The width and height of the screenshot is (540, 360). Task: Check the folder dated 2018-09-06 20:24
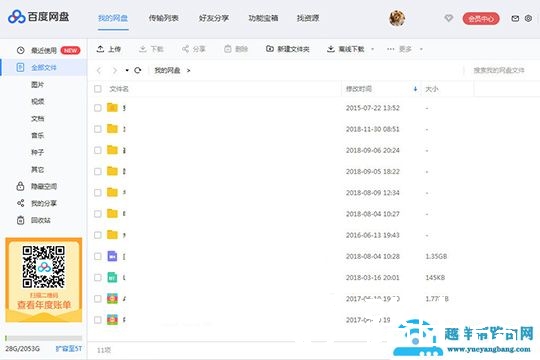(x=98, y=150)
